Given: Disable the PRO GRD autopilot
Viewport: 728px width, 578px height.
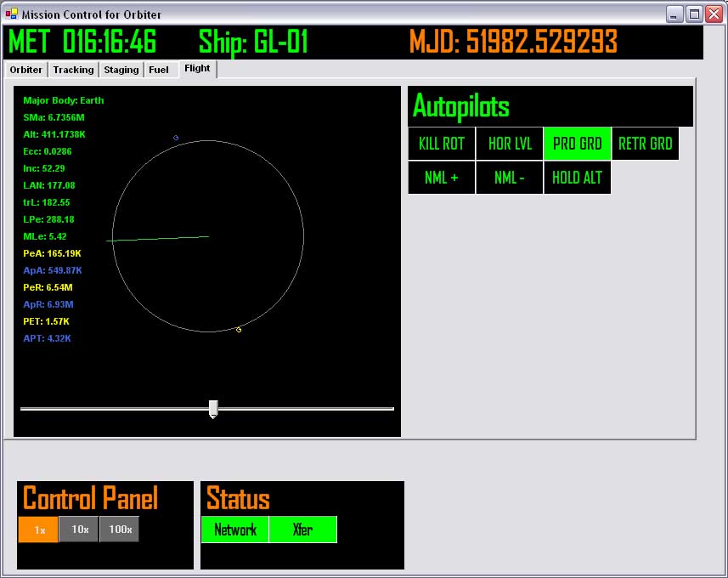Looking at the screenshot, I should coord(577,144).
